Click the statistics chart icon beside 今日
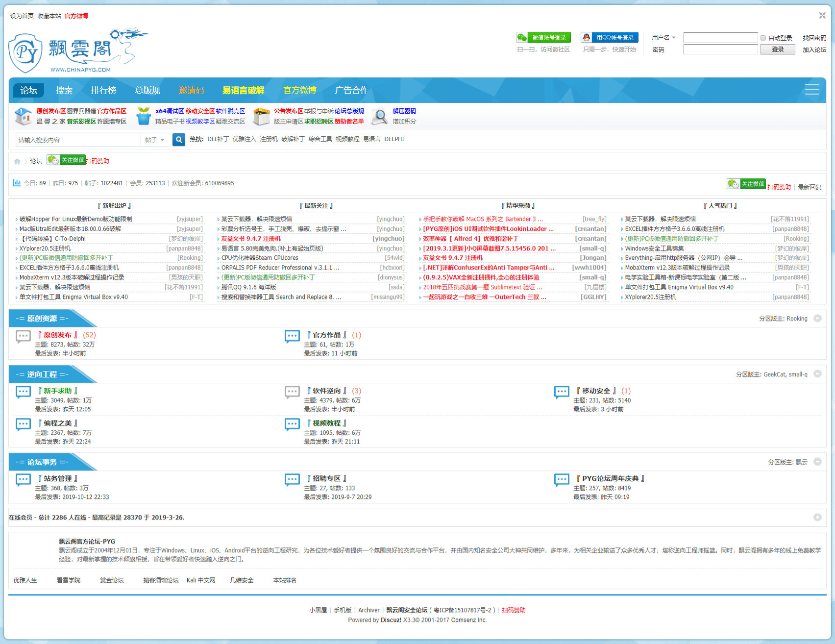 click(17, 183)
